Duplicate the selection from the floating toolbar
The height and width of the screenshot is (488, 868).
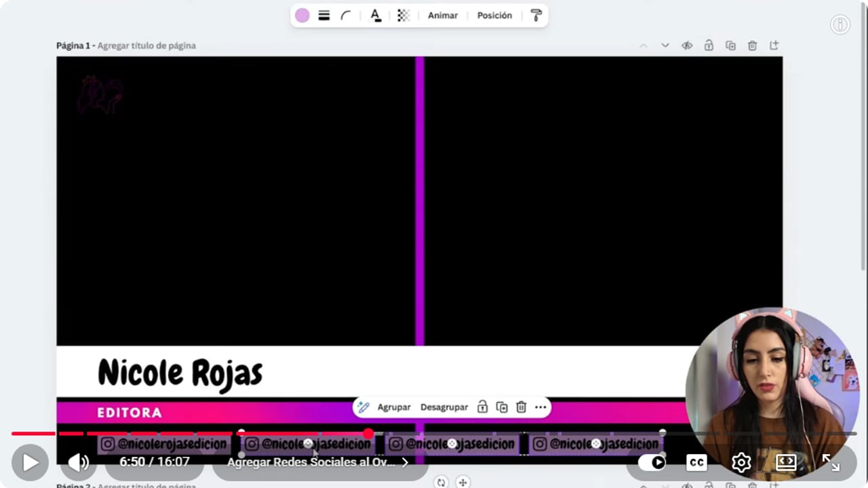(502, 407)
